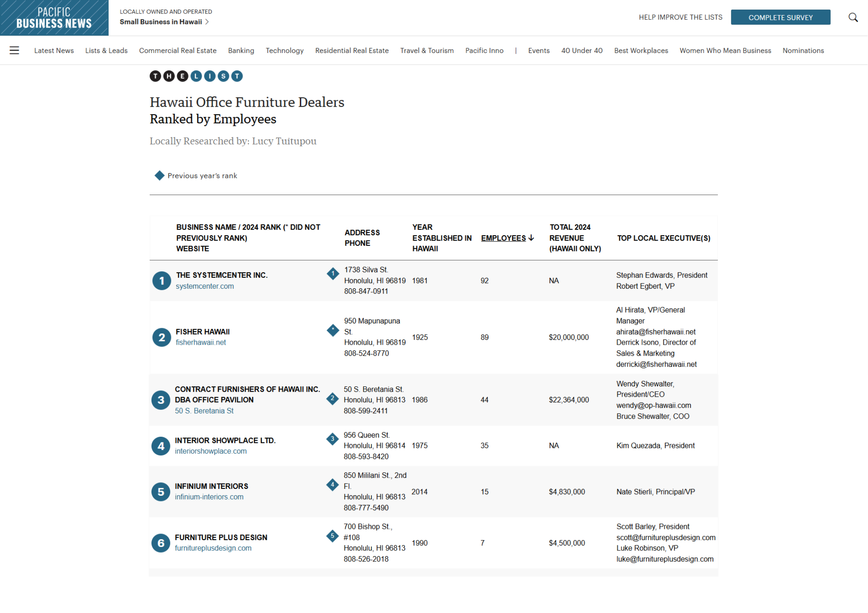Expand Small Business in Hawaii chevron
The height and width of the screenshot is (613, 868).
[x=207, y=22]
